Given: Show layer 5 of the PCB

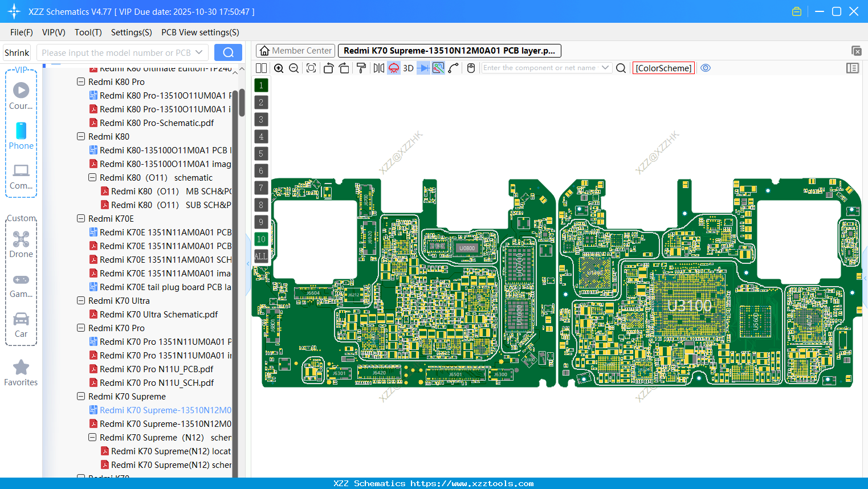Looking at the screenshot, I should (261, 153).
